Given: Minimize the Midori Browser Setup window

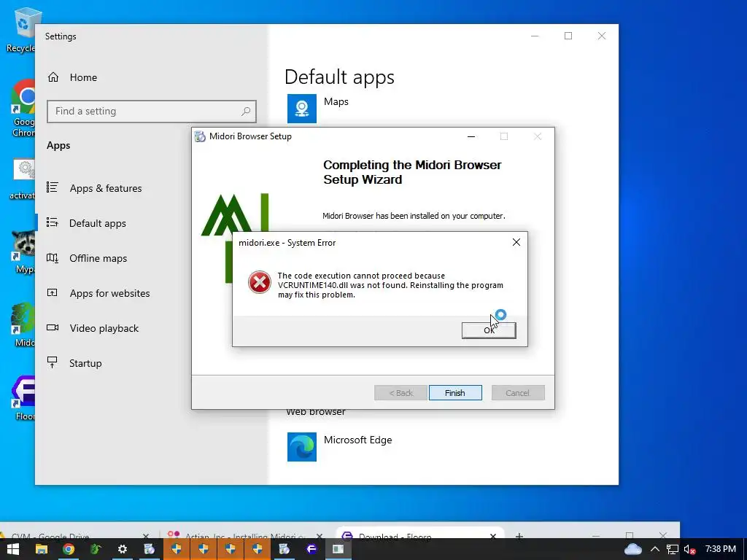Looking at the screenshot, I should (x=471, y=136).
